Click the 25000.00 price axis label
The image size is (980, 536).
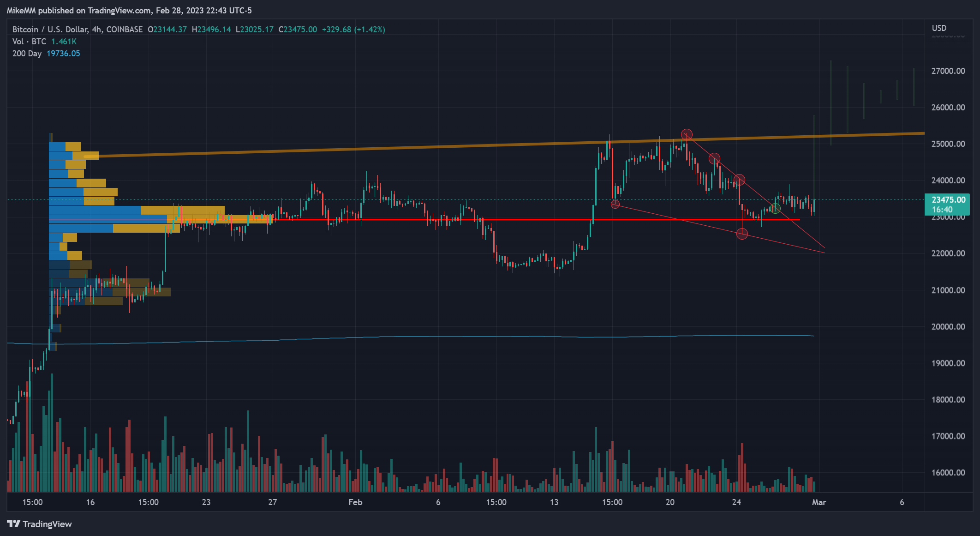coord(948,144)
